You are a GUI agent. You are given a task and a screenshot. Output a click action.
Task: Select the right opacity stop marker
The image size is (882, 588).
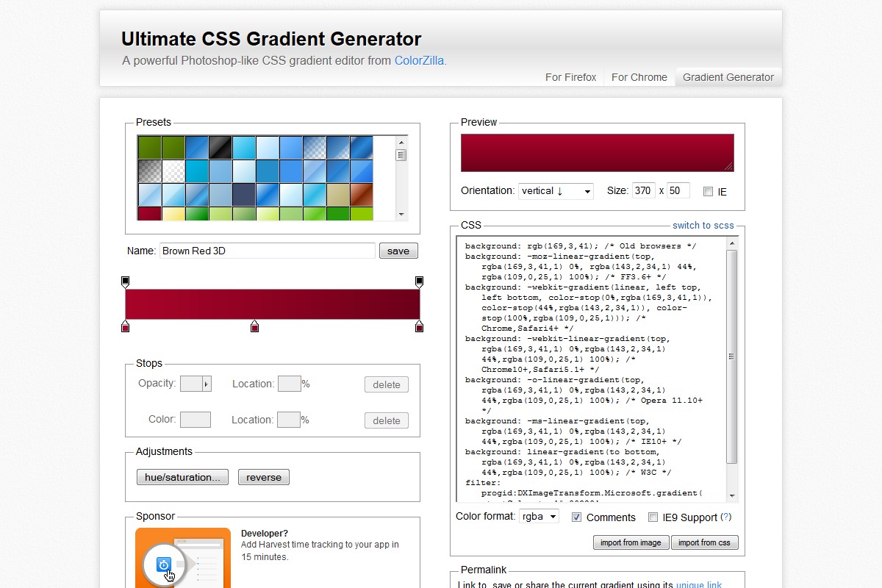(419, 282)
